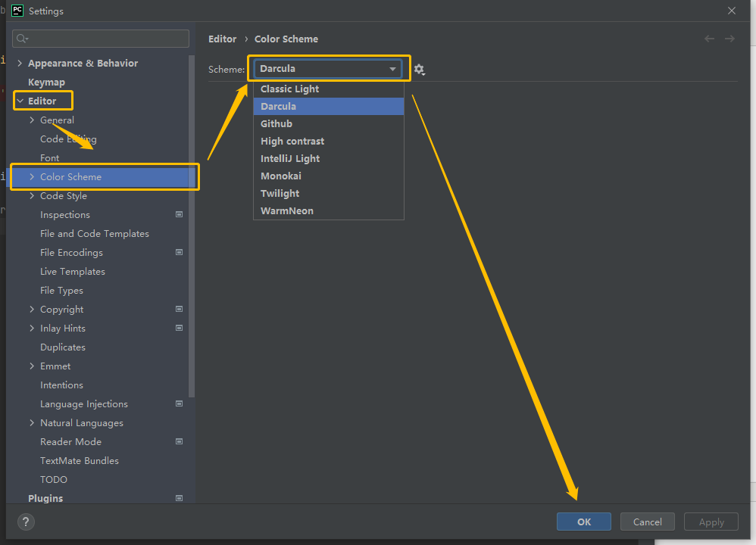Open the TODO settings page
Image resolution: width=756 pixels, height=545 pixels.
coord(54,479)
